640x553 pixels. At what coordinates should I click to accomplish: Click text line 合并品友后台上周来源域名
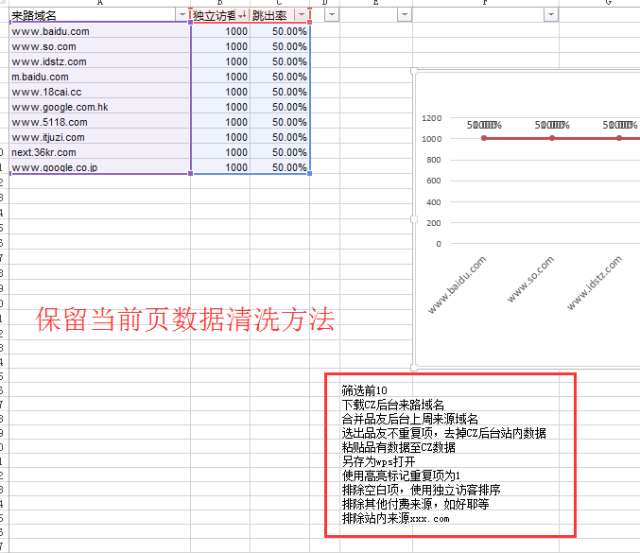410,419
